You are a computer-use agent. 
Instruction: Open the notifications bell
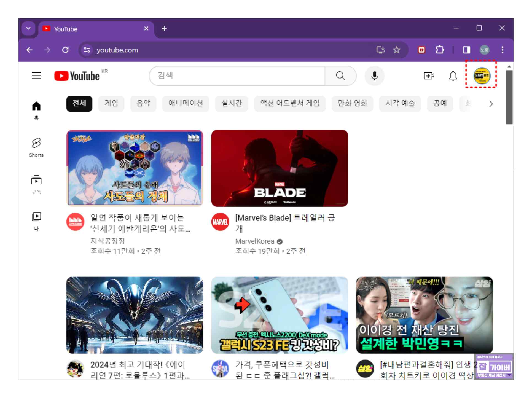click(x=453, y=76)
